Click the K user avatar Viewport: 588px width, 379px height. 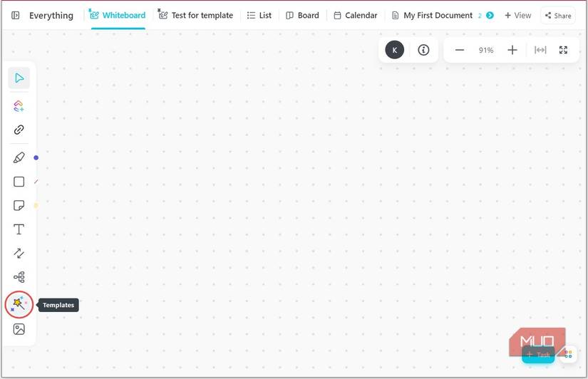(x=395, y=50)
